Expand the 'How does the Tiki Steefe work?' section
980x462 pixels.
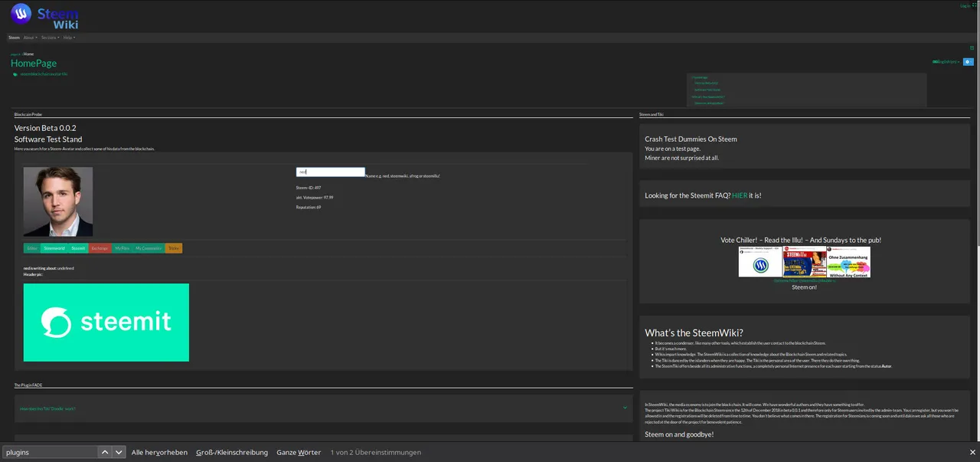322,408
